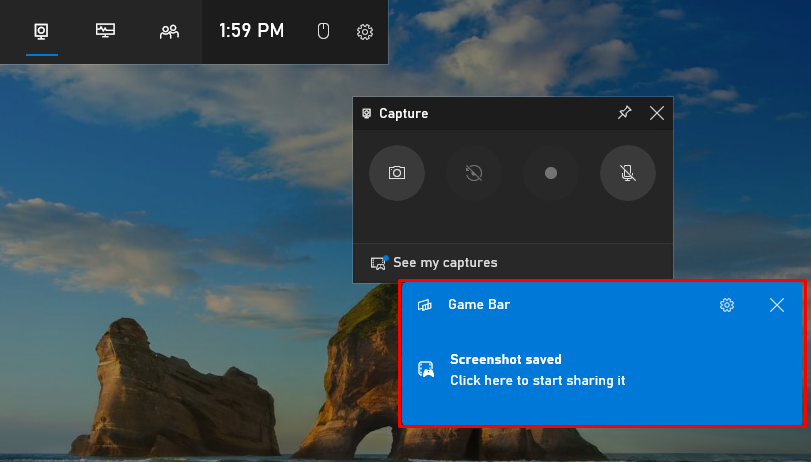Image resolution: width=811 pixels, height=462 pixels.
Task: Take a screenshot with the camera button
Action: point(397,173)
